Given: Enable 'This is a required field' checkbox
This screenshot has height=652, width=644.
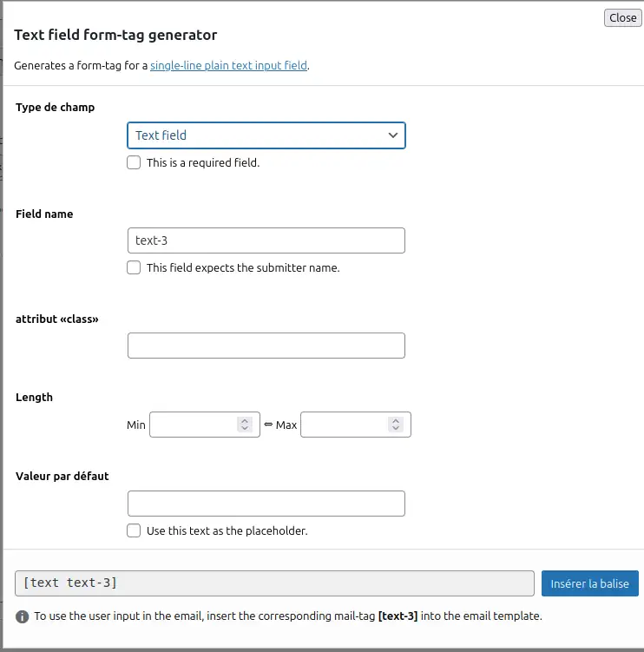Looking at the screenshot, I should coord(134,162).
